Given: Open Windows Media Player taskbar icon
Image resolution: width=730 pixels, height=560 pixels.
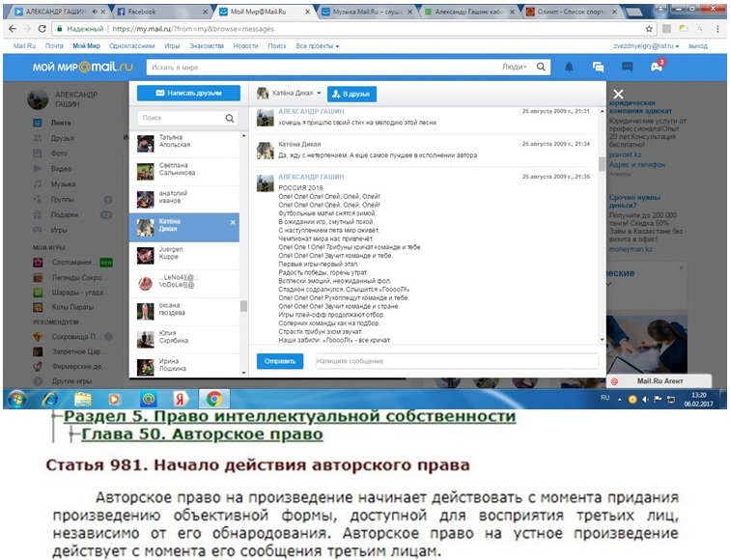Looking at the screenshot, I should pyautogui.click(x=115, y=399).
